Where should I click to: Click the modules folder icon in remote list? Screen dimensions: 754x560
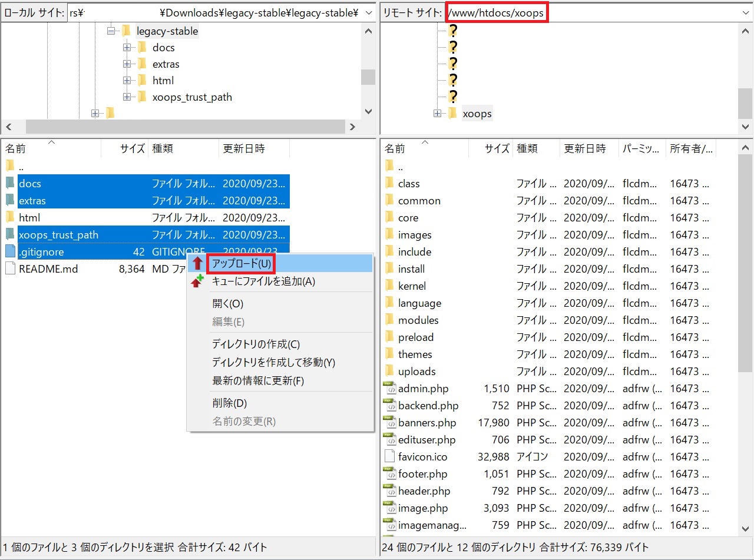click(389, 320)
